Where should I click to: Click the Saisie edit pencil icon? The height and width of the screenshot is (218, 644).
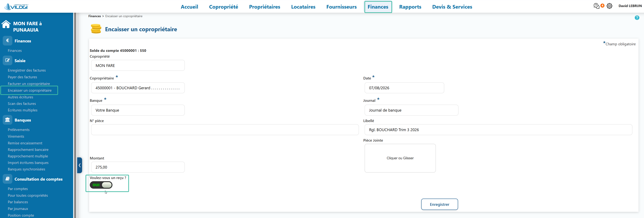pyautogui.click(x=8, y=60)
